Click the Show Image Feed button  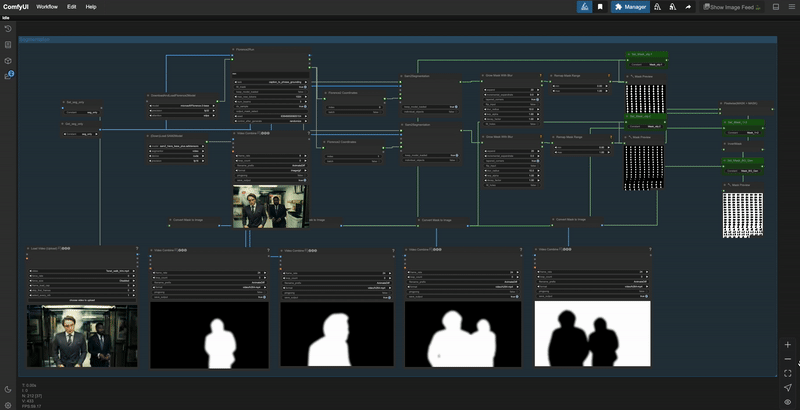pos(732,7)
